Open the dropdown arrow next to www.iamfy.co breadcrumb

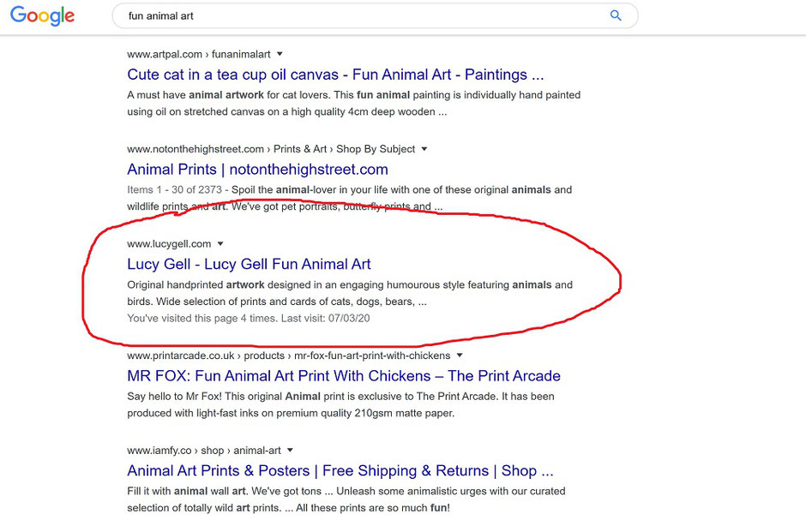tap(290, 451)
